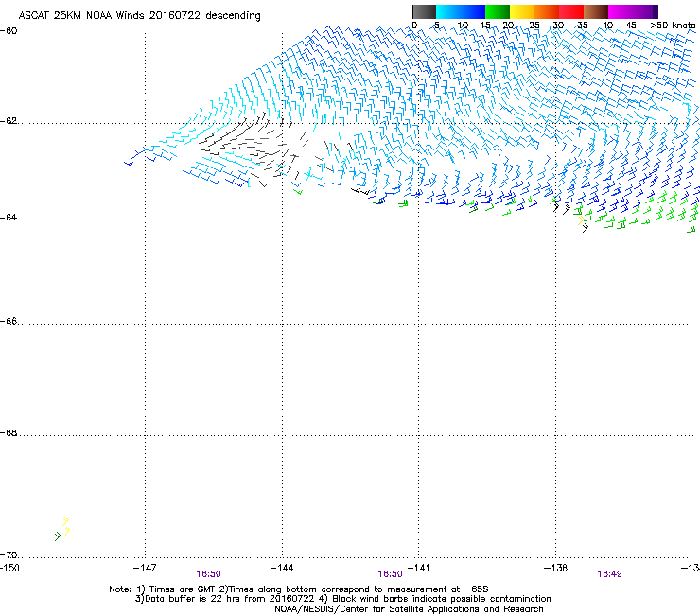700x615 pixels.
Task: Click the longitude label -144
Action: click(x=282, y=568)
